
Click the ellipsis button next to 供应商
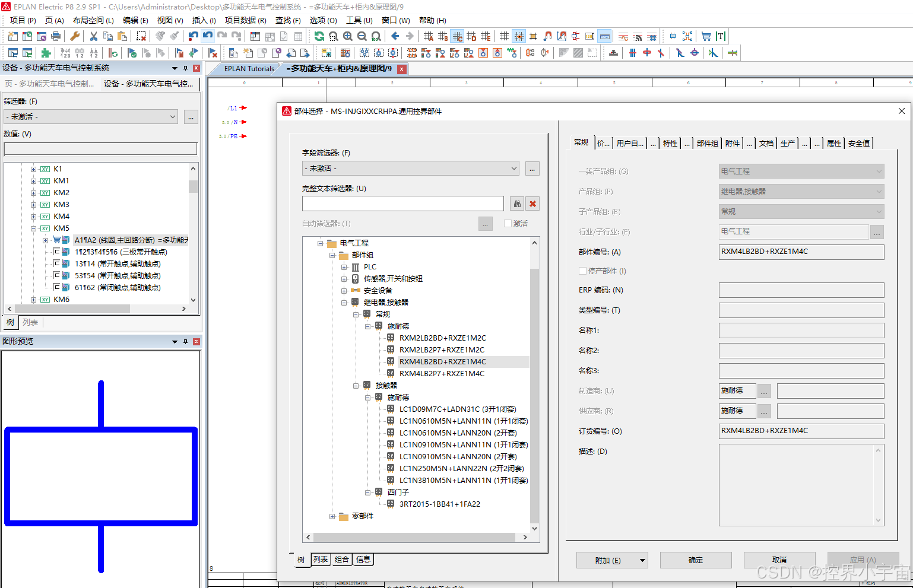click(765, 411)
